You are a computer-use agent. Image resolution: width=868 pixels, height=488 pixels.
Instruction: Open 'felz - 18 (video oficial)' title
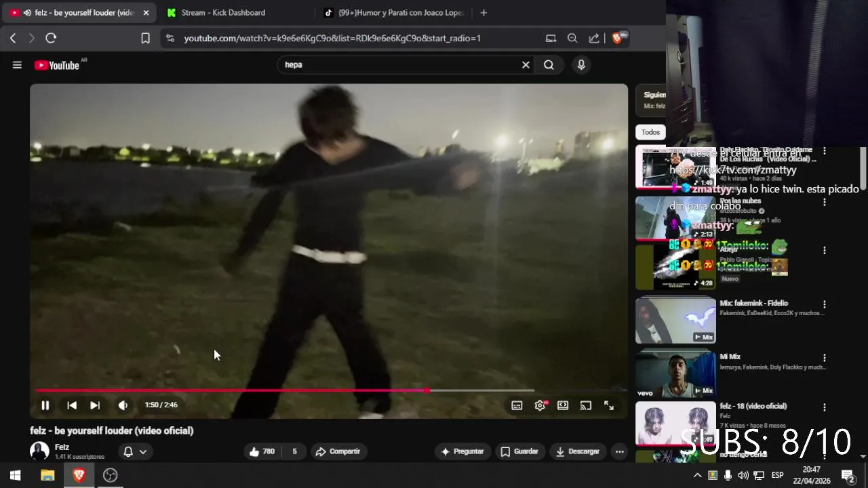753,406
